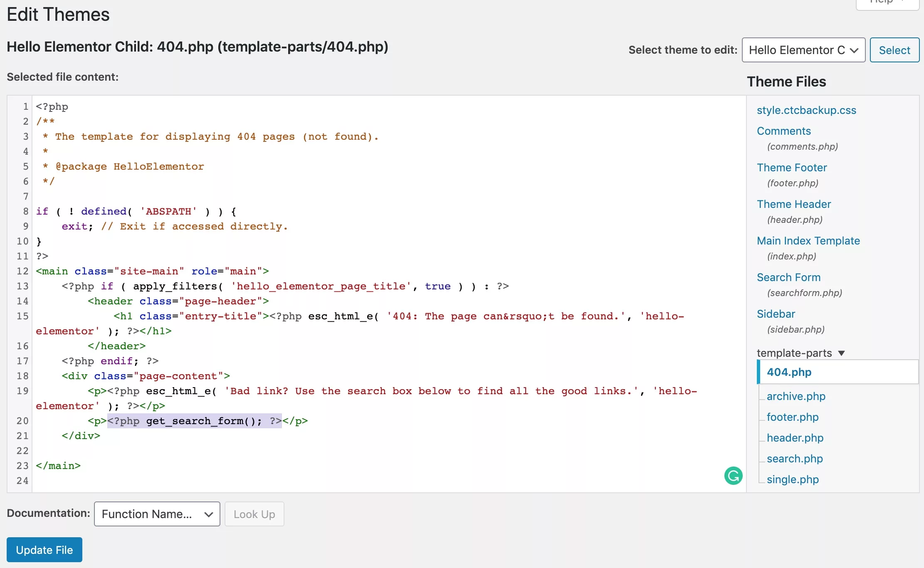924x568 pixels.
Task: Click the Edit Themes page heading
Action: [x=58, y=15]
